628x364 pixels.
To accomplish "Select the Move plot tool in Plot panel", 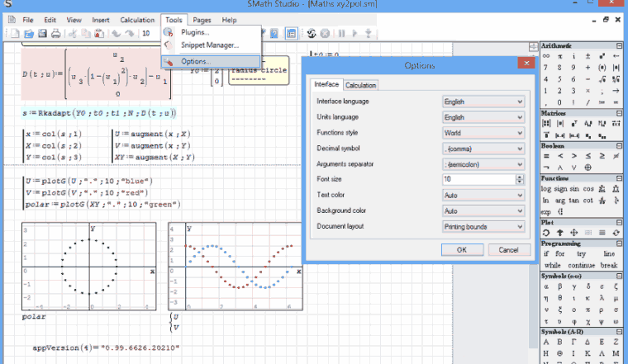I will coord(575,232).
